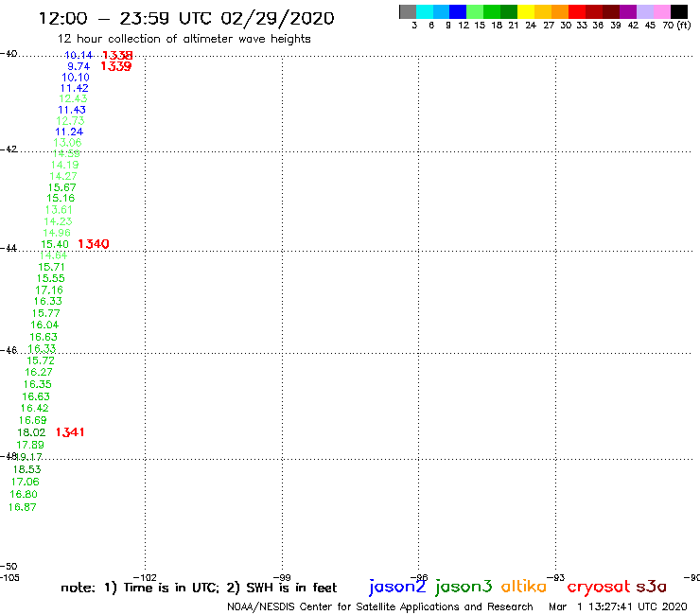Click the yellow swatch in the color scale
The height and width of the screenshot is (615, 700).
tap(526, 11)
